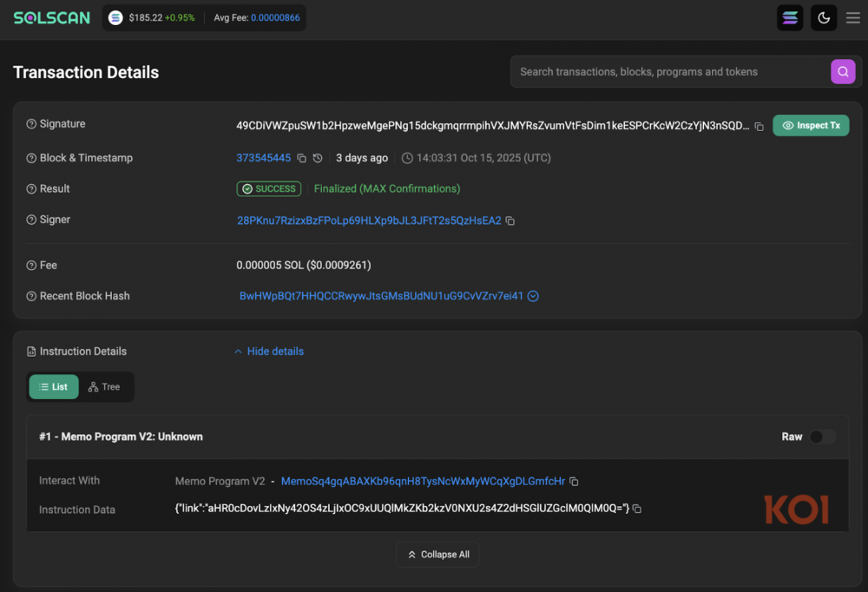
Task: Click the purple search button
Action: coord(842,72)
